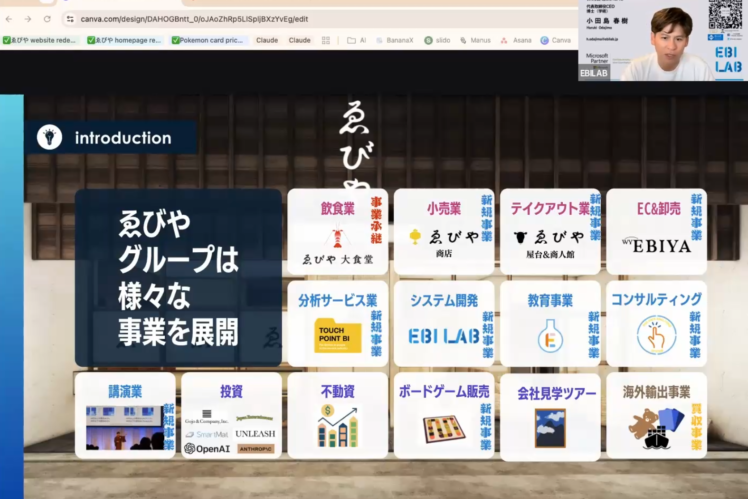Open the Manus bookmark
Image resolution: width=748 pixels, height=499 pixels.
point(475,41)
